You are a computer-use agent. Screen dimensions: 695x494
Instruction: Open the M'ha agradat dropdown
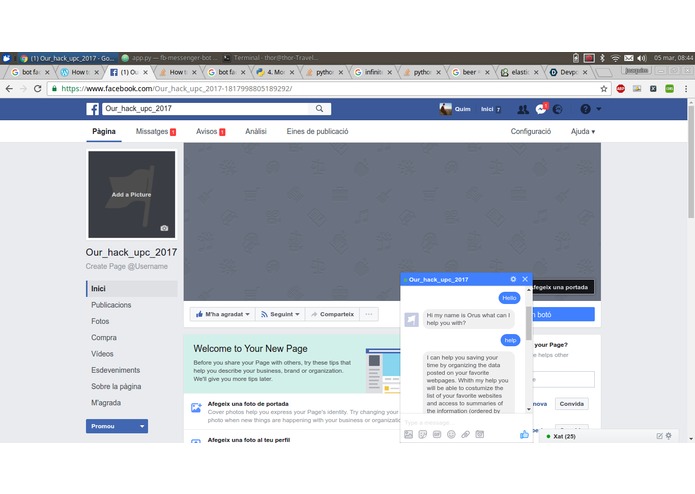[223, 315]
